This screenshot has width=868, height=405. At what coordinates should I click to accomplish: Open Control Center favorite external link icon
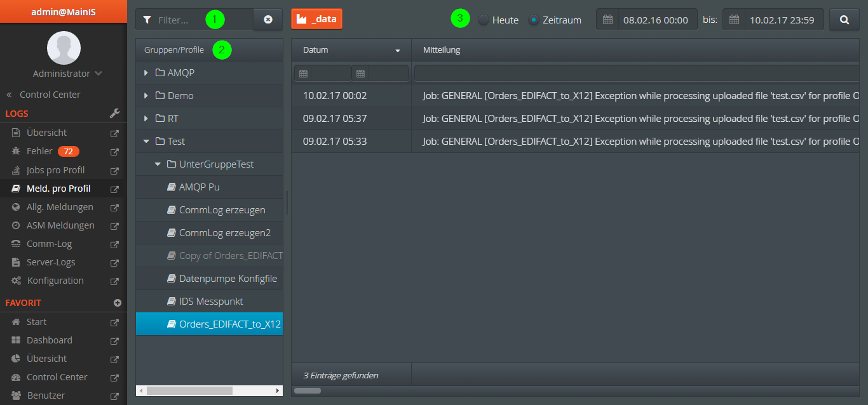[x=115, y=378]
